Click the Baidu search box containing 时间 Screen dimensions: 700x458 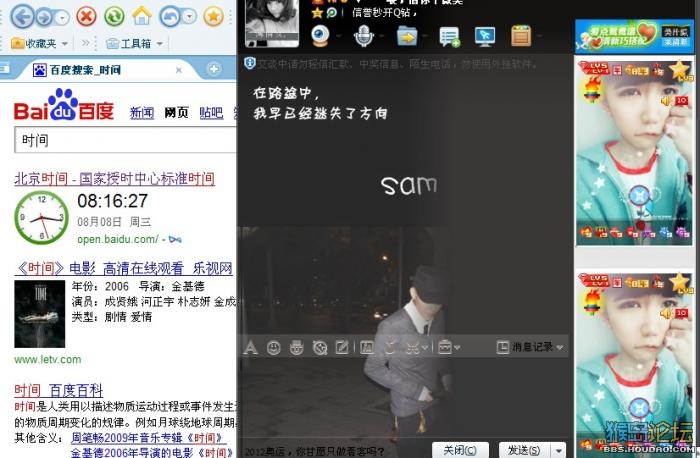(125, 140)
